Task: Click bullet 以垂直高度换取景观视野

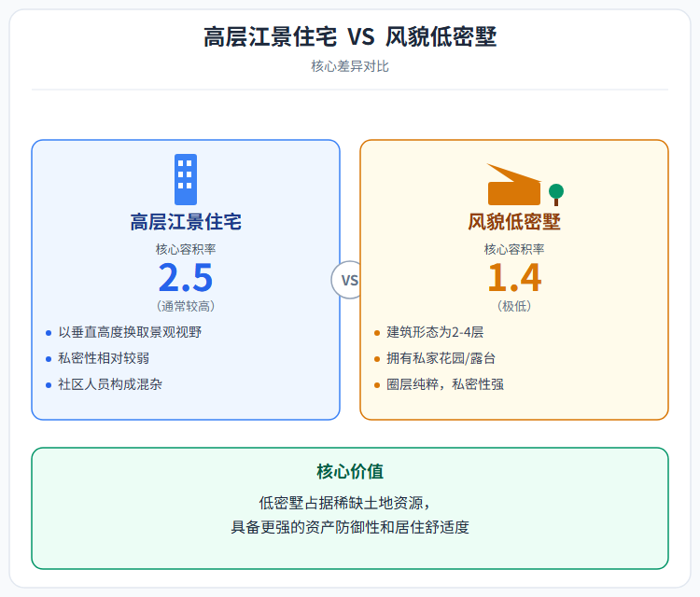Action: [x=130, y=332]
